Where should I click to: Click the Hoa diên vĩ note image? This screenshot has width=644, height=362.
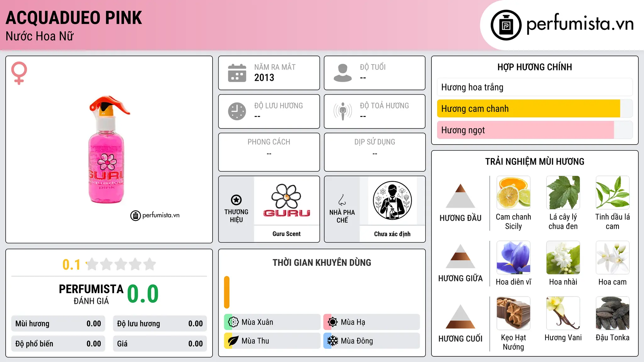(x=514, y=258)
